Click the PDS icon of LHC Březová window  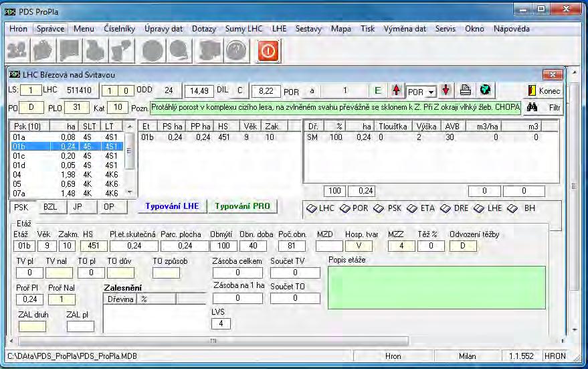pos(14,75)
